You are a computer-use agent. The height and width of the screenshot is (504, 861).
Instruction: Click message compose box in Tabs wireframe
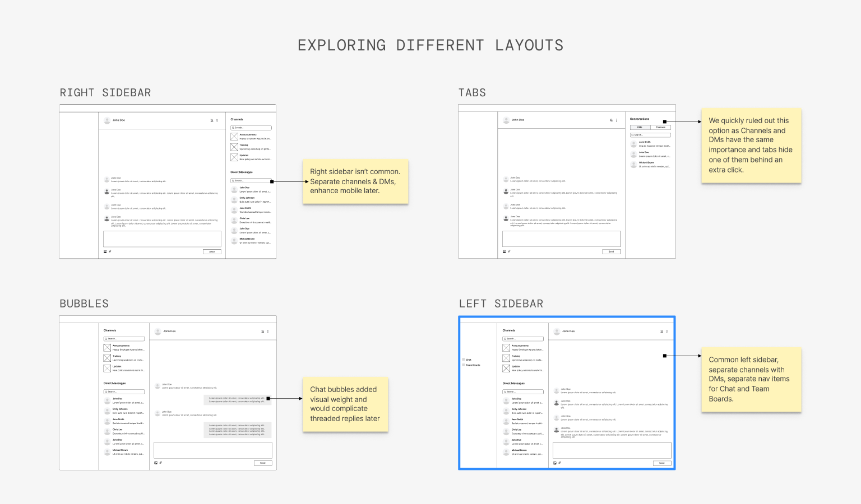tap(561, 239)
